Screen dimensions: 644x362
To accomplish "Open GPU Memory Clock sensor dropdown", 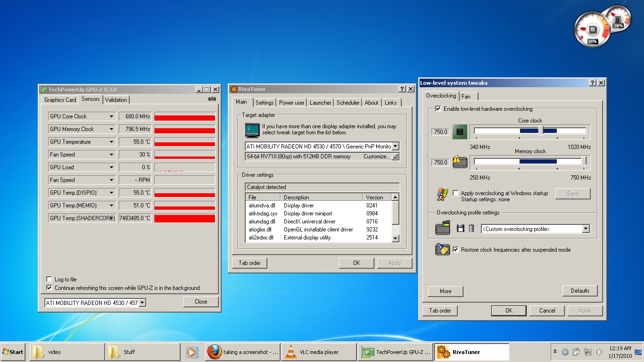I will [x=112, y=129].
